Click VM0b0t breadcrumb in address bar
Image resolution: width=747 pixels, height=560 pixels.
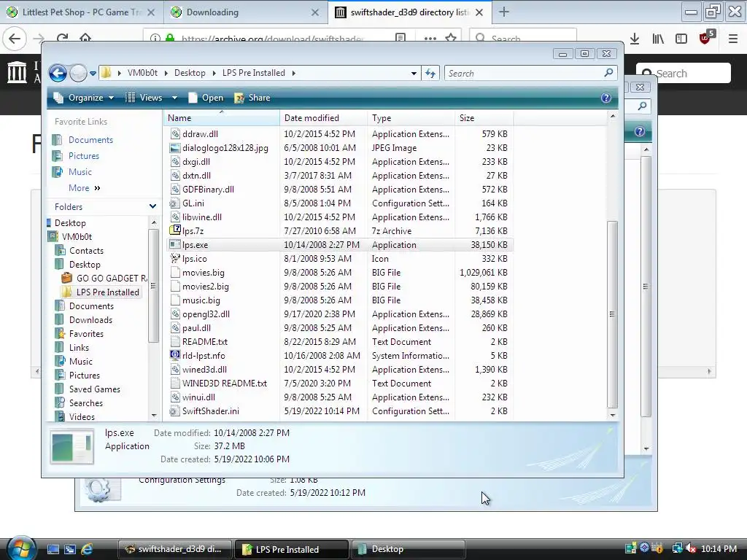pyautogui.click(x=142, y=73)
